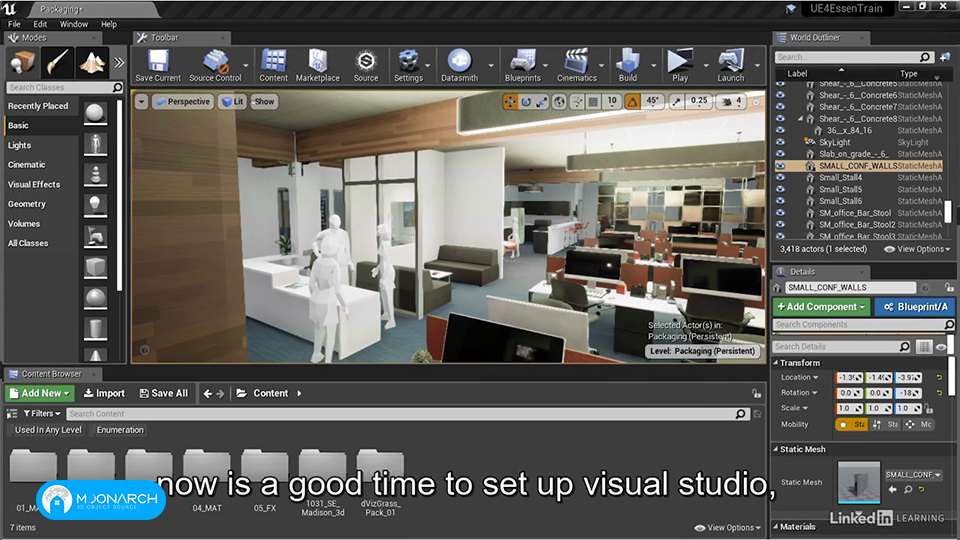Open the camera speed setting
The height and width of the screenshot is (540, 960).
(x=732, y=102)
